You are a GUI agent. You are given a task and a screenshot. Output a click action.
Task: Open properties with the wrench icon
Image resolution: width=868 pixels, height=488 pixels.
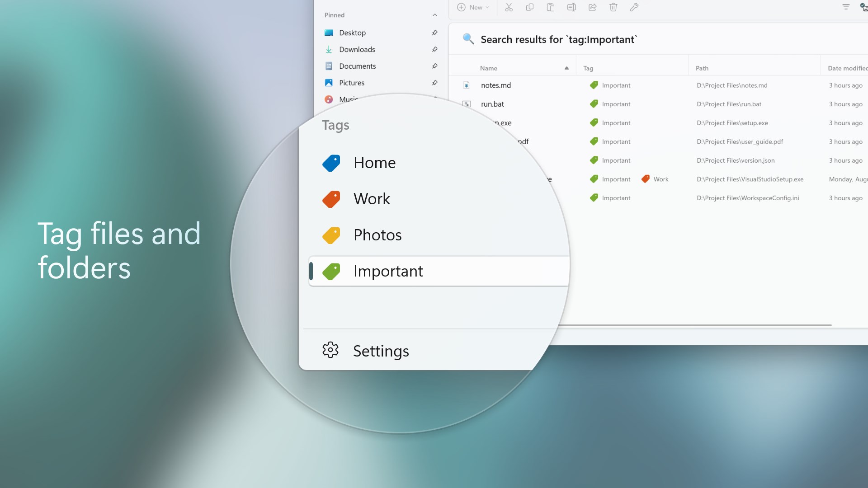(x=634, y=7)
